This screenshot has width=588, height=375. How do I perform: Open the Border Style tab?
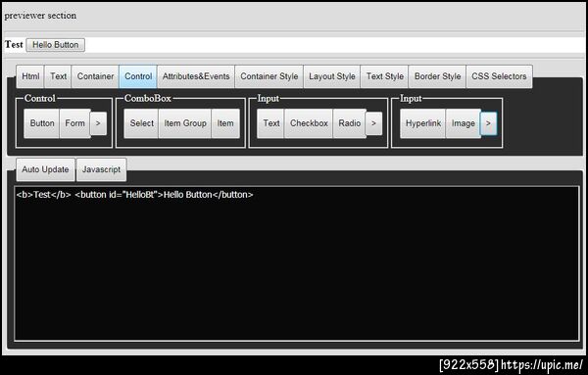[437, 76]
